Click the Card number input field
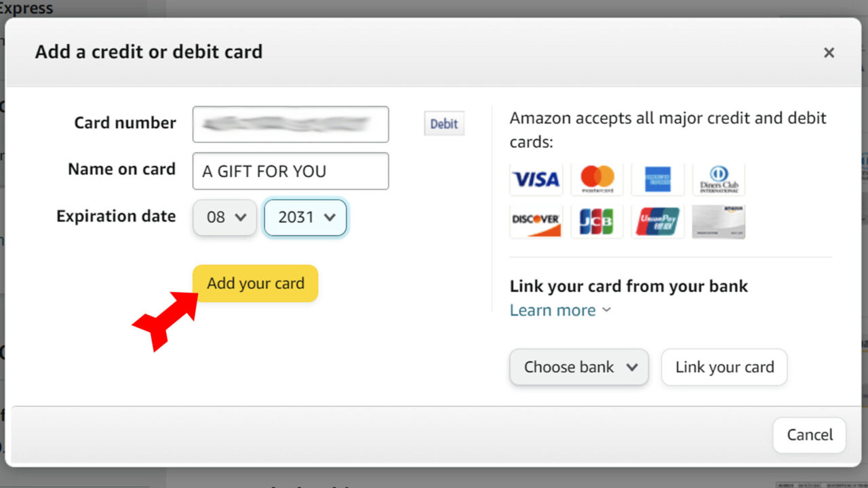 click(290, 124)
